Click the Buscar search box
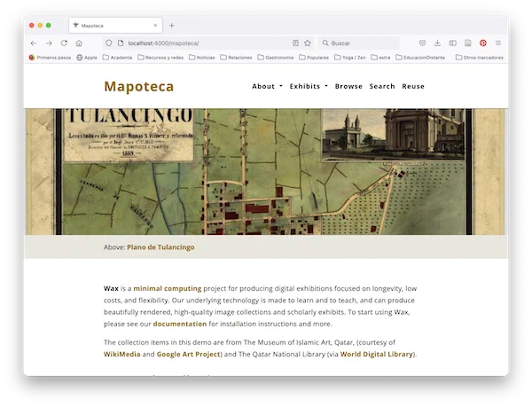Image resolution: width=532 pixels, height=407 pixels. click(x=360, y=43)
